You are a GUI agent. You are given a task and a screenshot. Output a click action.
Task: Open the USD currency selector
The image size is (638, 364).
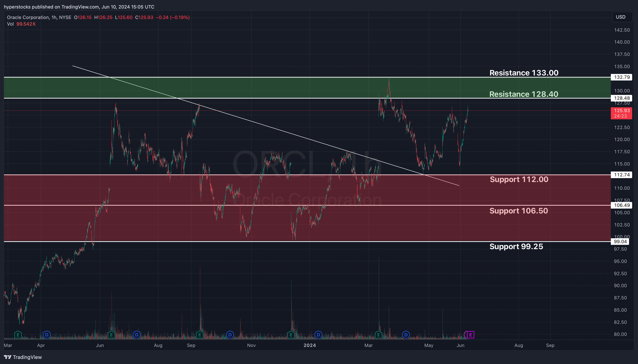point(622,17)
